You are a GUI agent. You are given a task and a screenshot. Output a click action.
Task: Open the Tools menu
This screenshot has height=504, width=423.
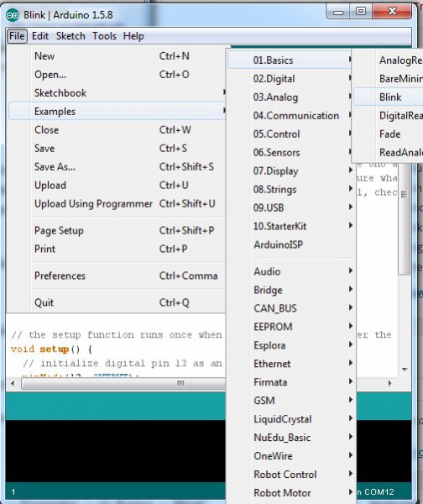click(104, 36)
